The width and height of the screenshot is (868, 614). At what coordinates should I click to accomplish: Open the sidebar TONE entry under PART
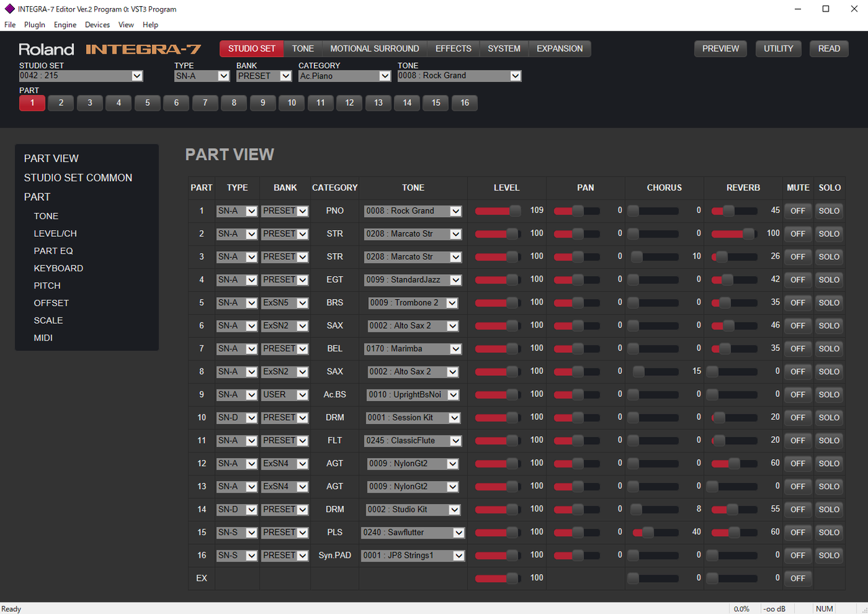46,216
